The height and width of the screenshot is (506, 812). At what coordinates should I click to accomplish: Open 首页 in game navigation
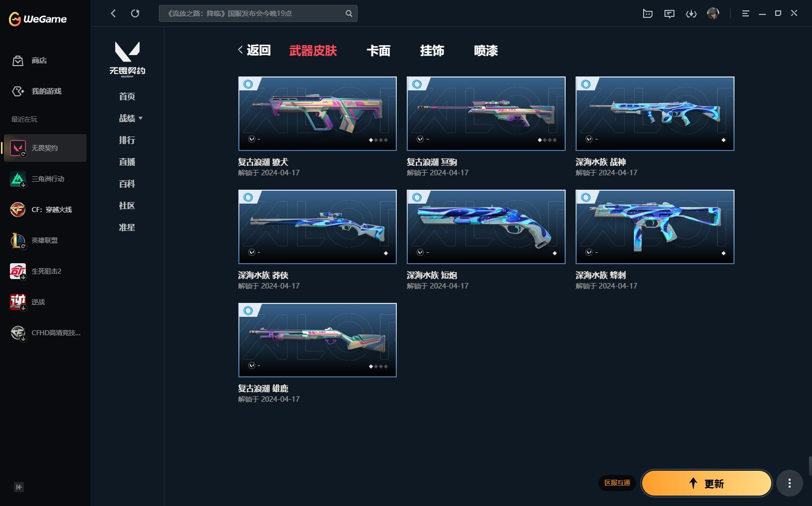click(x=127, y=96)
